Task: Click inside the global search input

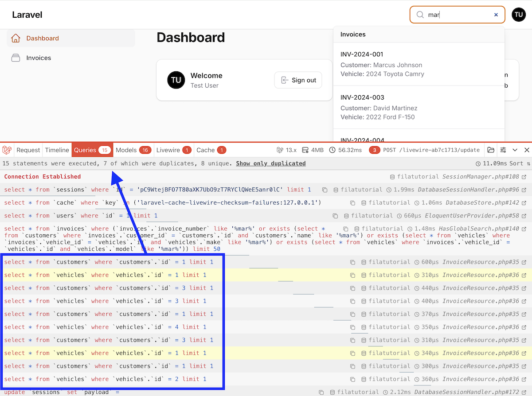Action: click(457, 15)
